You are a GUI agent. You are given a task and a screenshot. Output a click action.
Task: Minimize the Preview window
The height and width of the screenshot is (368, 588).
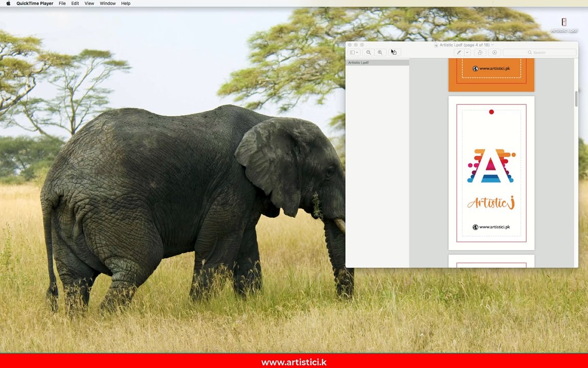click(x=356, y=44)
